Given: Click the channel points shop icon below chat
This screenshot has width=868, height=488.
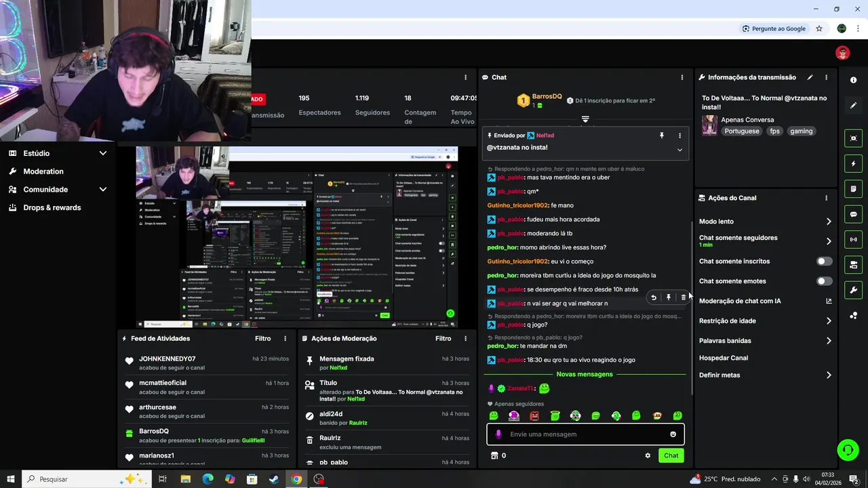Looking at the screenshot, I should point(494,455).
